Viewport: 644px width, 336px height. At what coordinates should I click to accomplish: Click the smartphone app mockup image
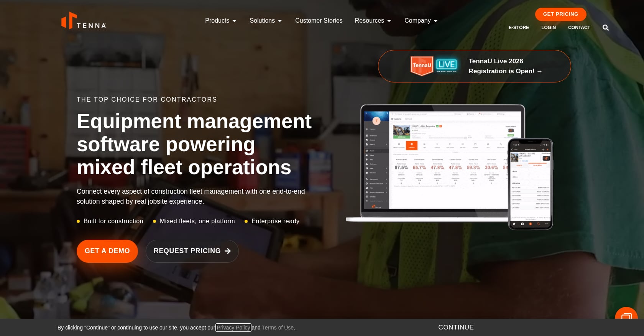[530, 184]
